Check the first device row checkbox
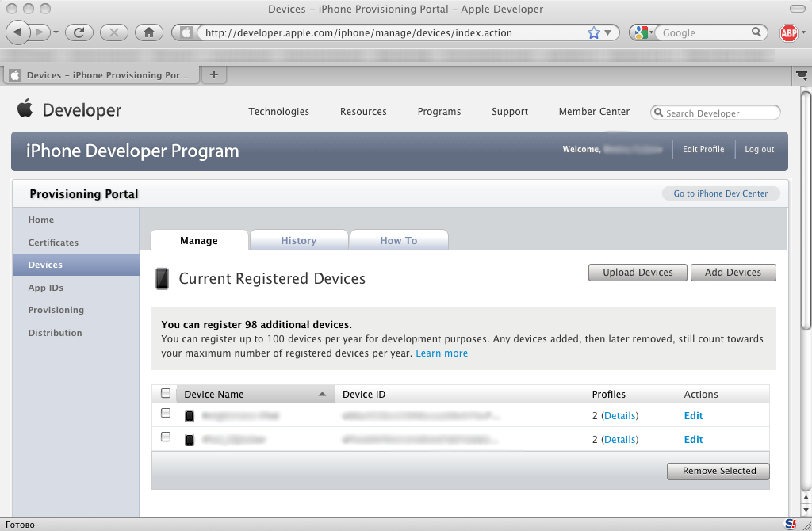The image size is (812, 531). (166, 413)
